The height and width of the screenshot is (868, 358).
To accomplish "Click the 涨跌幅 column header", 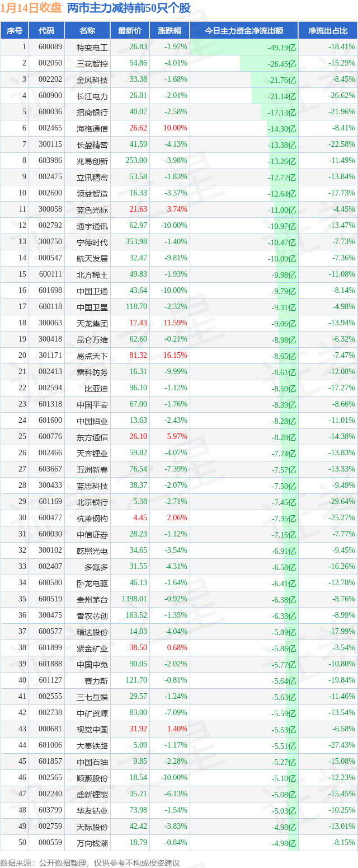I will coord(169,31).
